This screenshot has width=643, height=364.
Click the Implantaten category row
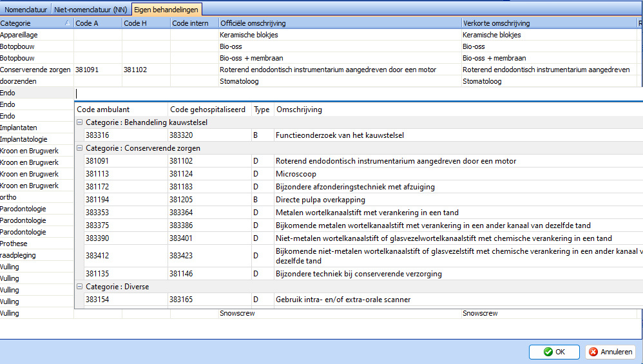pos(37,128)
